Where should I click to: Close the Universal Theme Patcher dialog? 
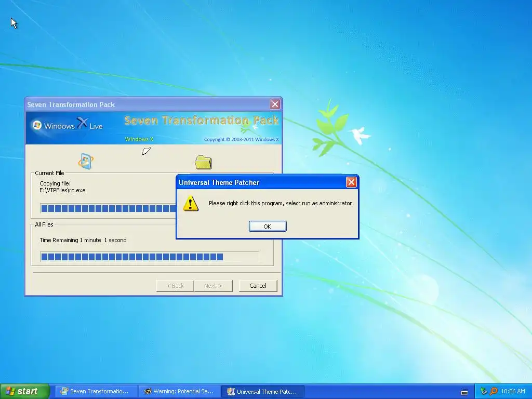351,182
